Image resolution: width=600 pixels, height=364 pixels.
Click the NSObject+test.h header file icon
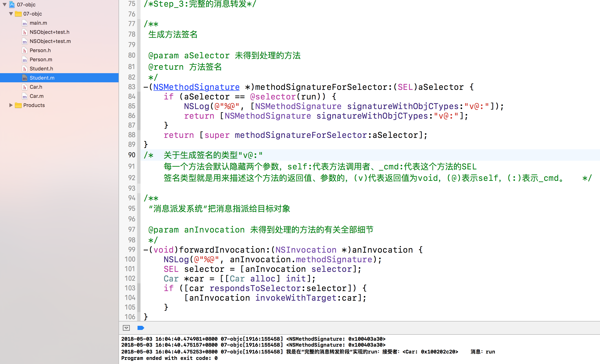point(24,32)
